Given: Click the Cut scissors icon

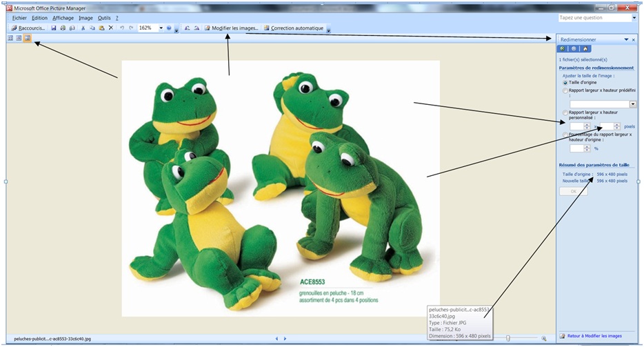Looking at the screenshot, I should (x=83, y=28).
